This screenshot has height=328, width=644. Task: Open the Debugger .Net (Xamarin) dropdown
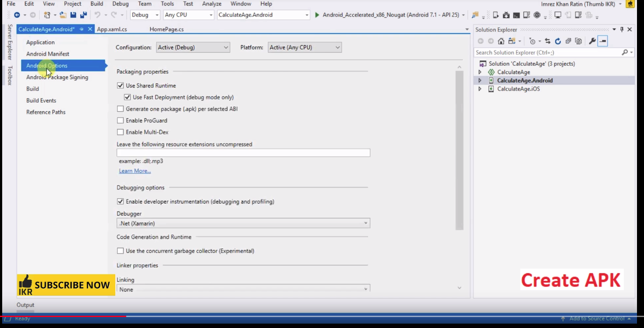243,223
